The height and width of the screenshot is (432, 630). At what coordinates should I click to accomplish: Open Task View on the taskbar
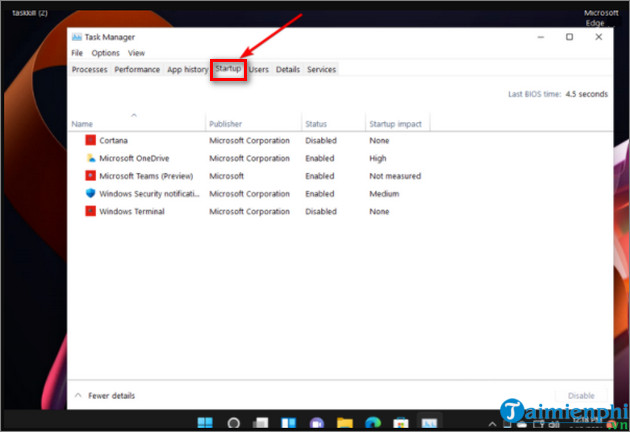pos(260,423)
